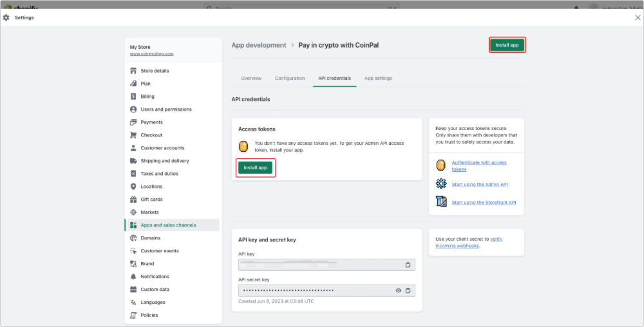Click the Store details shop icon
Image resolution: width=644 pixels, height=327 pixels.
coord(133,71)
